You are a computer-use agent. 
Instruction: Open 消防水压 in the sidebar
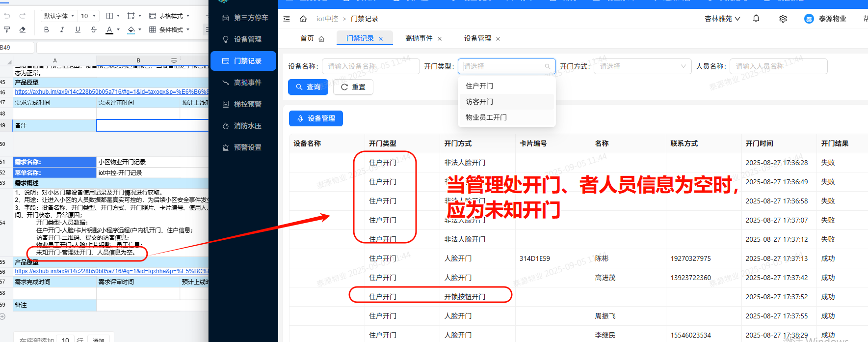(244, 126)
